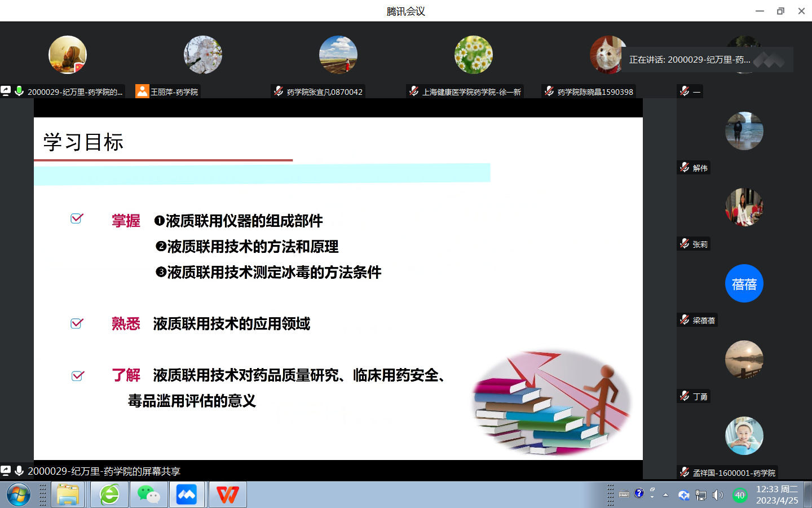Open the 360 browser taskbar icon
812x508 pixels.
click(x=109, y=495)
